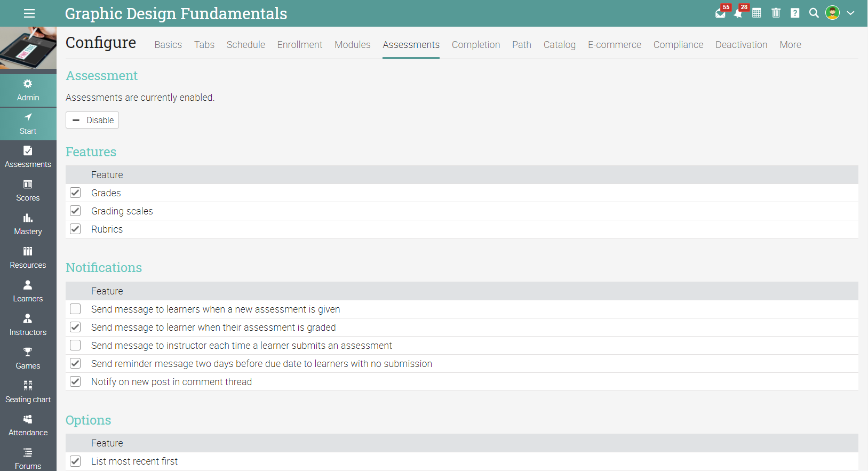Enable message when new assessment is given
Viewport: 868px width, 471px height.
pyautogui.click(x=75, y=309)
